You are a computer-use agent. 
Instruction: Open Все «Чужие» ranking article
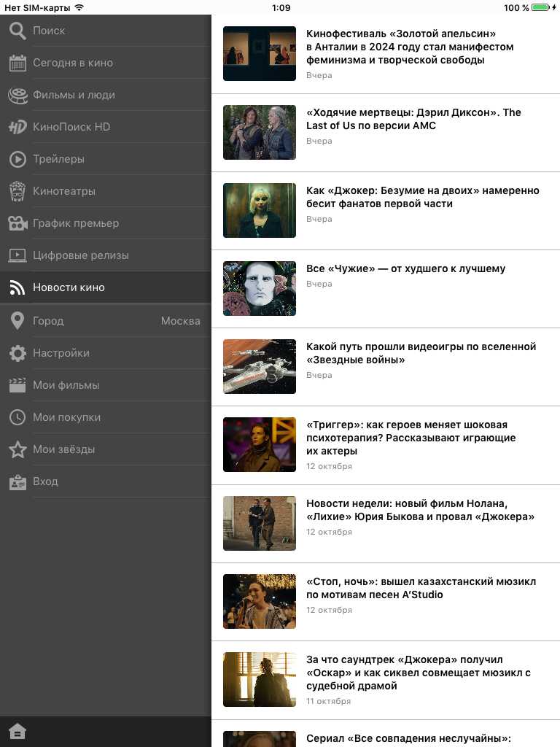(x=386, y=289)
